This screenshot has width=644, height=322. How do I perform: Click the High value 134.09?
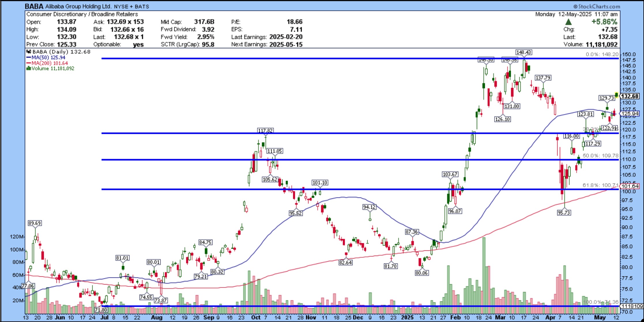pyautogui.click(x=67, y=29)
